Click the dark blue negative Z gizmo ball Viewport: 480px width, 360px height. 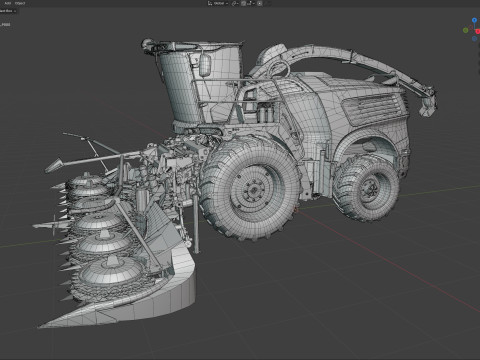(x=474, y=39)
